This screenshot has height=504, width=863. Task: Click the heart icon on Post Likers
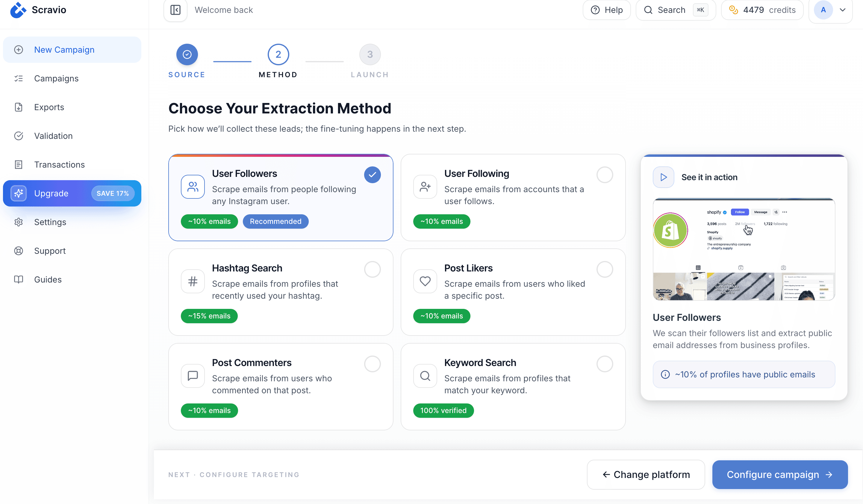425,281
